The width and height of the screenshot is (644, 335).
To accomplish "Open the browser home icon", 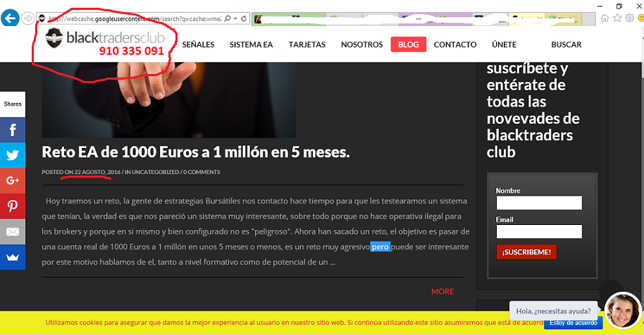I will point(605,18).
